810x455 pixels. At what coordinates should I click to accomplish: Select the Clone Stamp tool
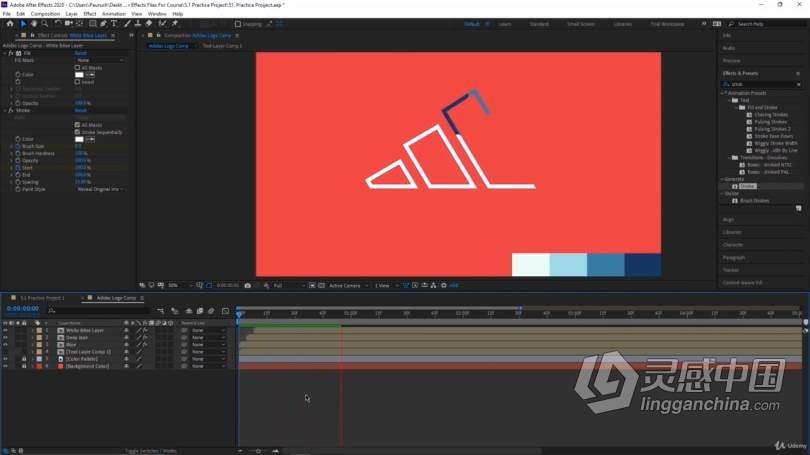point(138,24)
